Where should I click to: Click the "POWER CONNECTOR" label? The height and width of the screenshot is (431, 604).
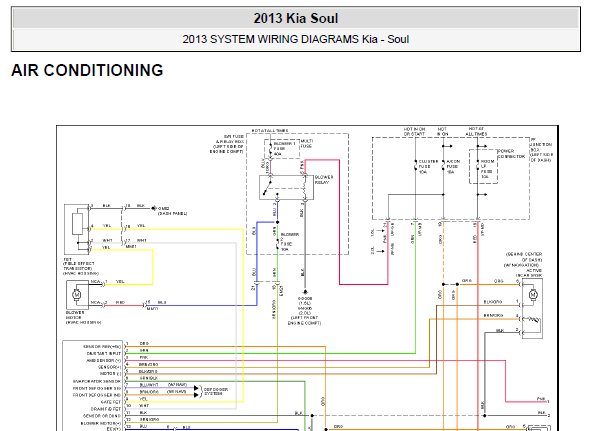[x=511, y=154]
